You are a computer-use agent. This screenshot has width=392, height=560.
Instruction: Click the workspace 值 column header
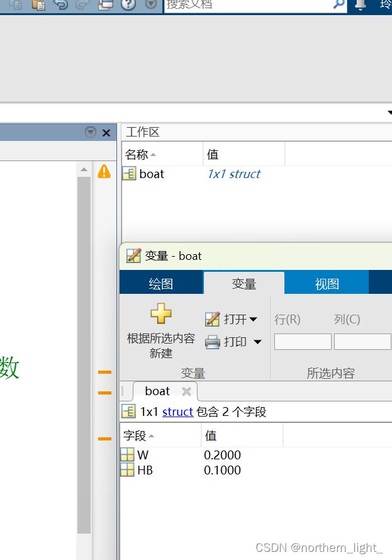coord(244,154)
